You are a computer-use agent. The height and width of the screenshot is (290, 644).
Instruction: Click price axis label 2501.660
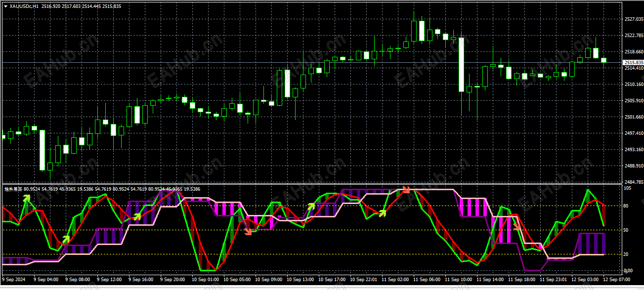pos(634,117)
